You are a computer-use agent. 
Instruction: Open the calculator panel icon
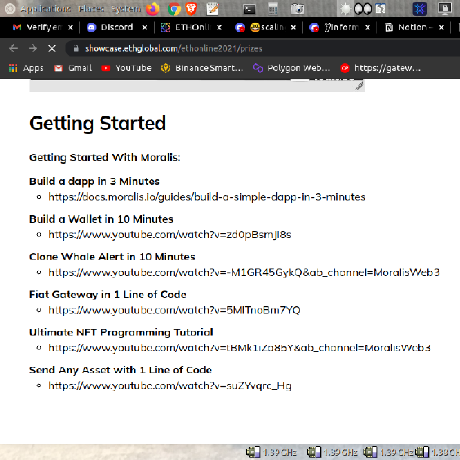(273, 9)
